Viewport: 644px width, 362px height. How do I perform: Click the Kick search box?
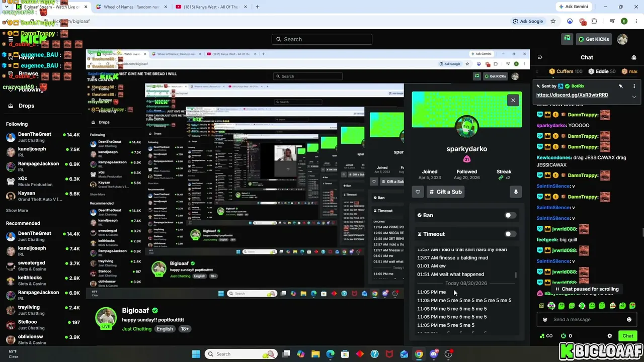[322, 39]
